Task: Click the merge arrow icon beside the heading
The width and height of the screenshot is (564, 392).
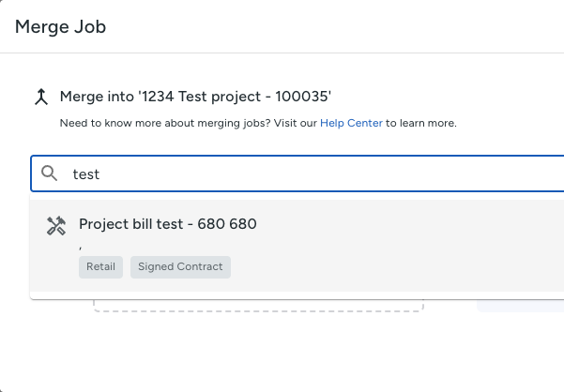Action: 40,97
